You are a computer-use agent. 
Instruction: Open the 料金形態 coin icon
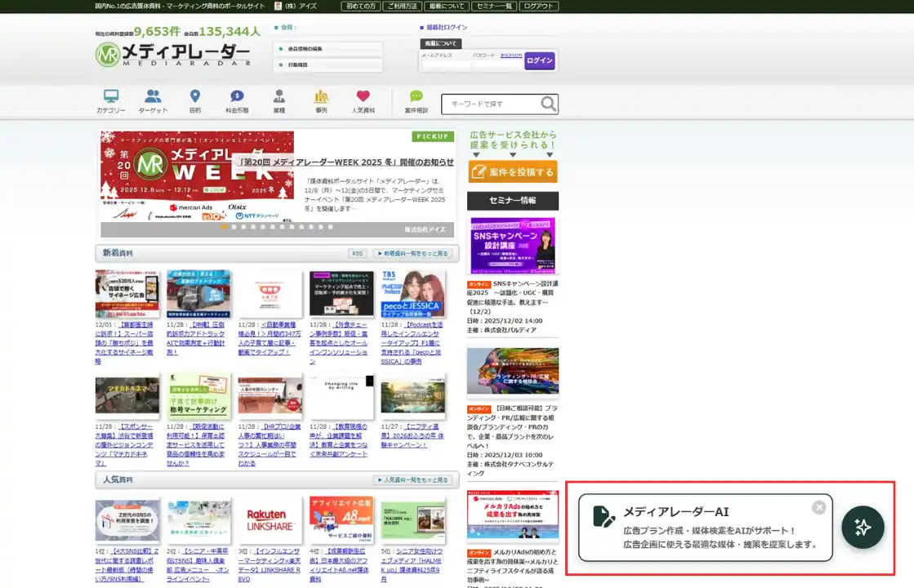pyautogui.click(x=237, y=96)
